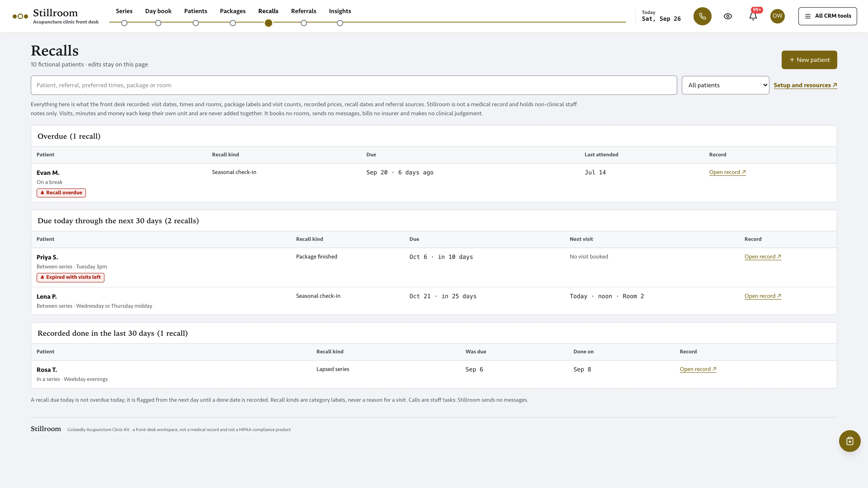Focus the patient search input field
This screenshot has height=488, width=868.
pyautogui.click(x=354, y=85)
